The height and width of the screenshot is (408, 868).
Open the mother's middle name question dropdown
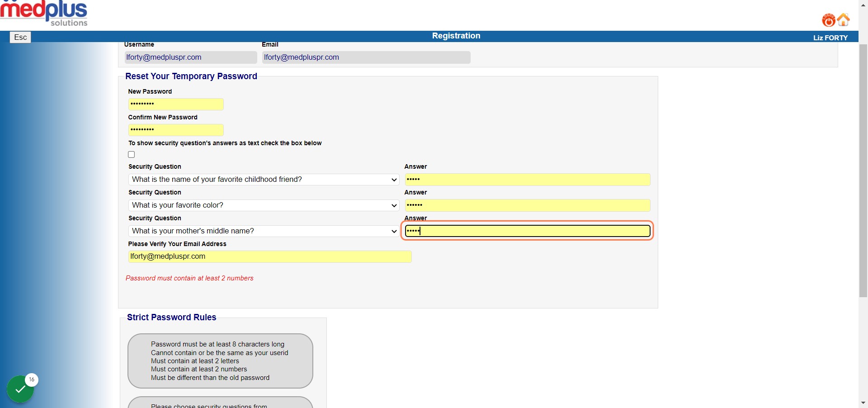point(264,231)
